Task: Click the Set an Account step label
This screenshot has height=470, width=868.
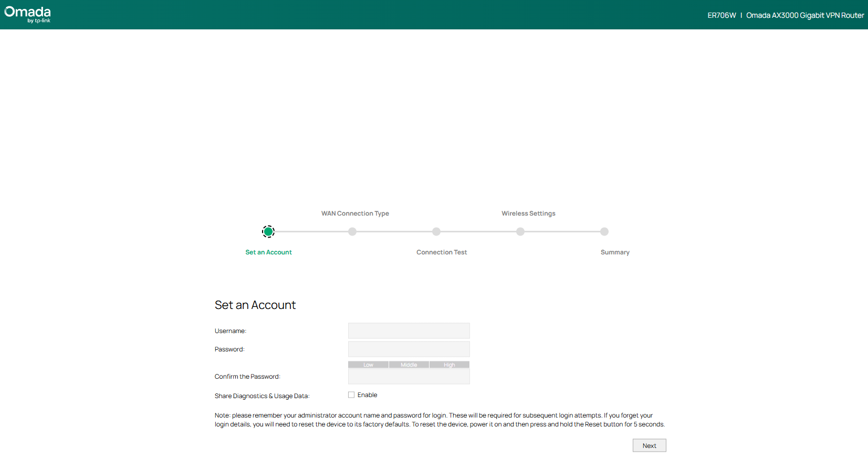Action: 268,252
